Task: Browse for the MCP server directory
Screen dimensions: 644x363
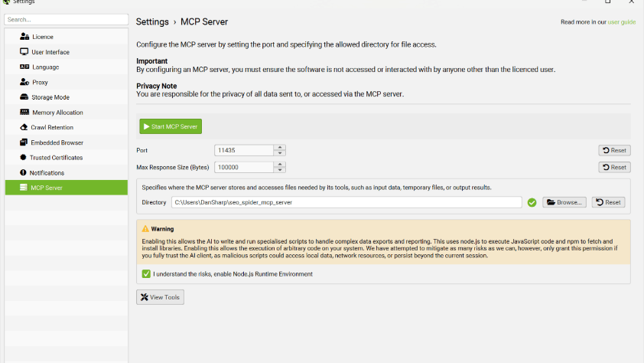Action: tap(564, 202)
